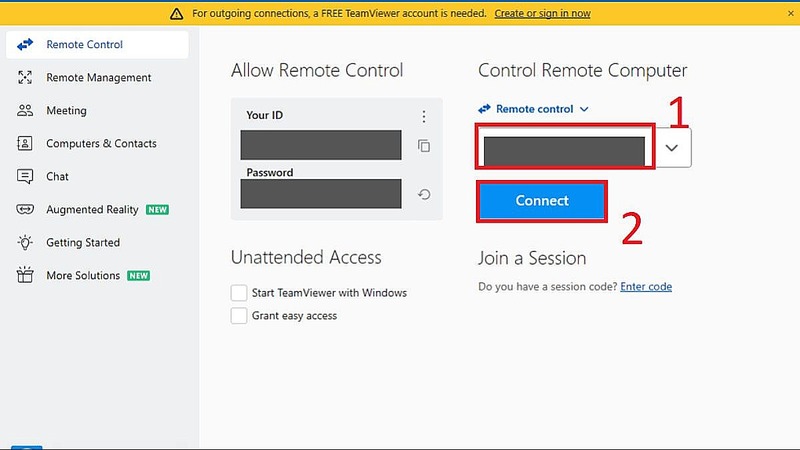Open the three-dot options menu beside Your ID
This screenshot has height=450, width=800.
(424, 116)
